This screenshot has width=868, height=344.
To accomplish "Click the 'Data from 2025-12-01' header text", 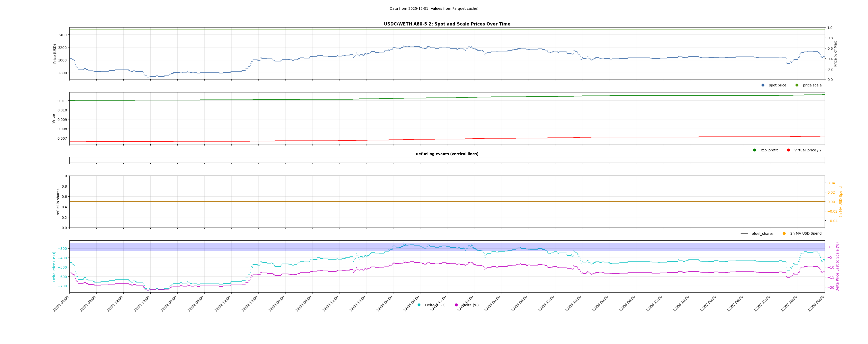I will pos(434,8).
